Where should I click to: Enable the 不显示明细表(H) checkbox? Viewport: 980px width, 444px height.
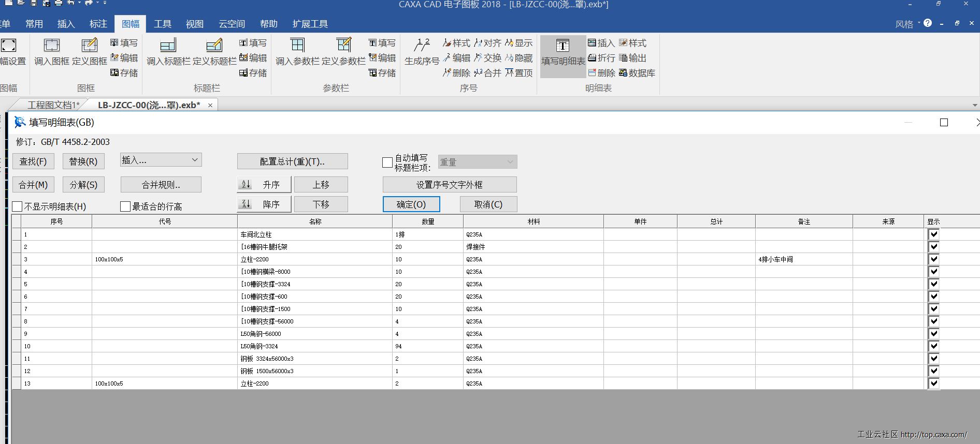17,206
